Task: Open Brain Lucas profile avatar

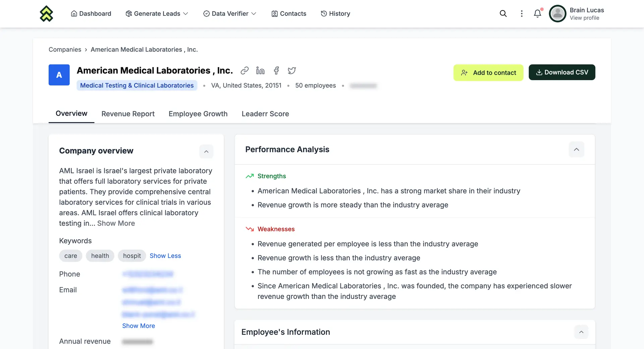Action: click(557, 13)
